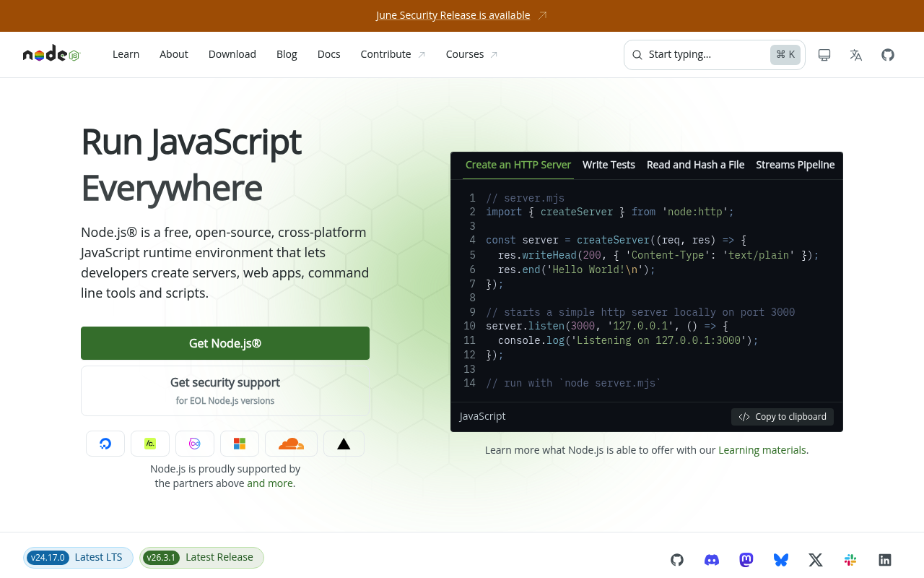Viewport: 924px width, 578px height.
Task: Open the Microsoft partner logo
Action: [240, 444]
